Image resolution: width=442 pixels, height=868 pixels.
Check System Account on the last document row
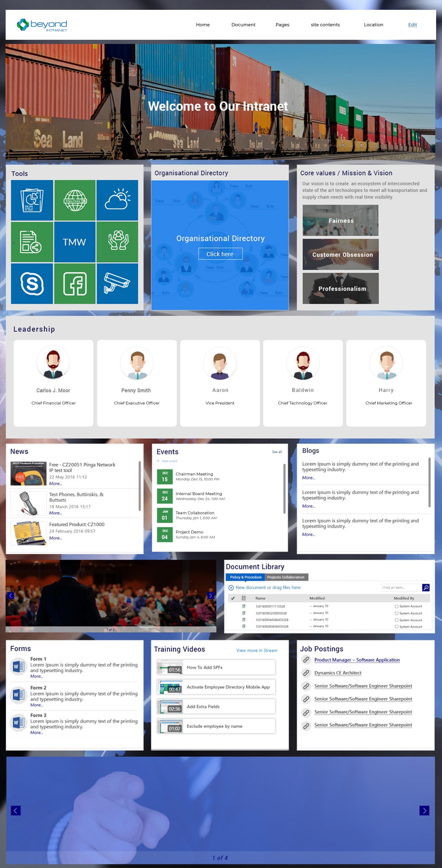coord(397,627)
